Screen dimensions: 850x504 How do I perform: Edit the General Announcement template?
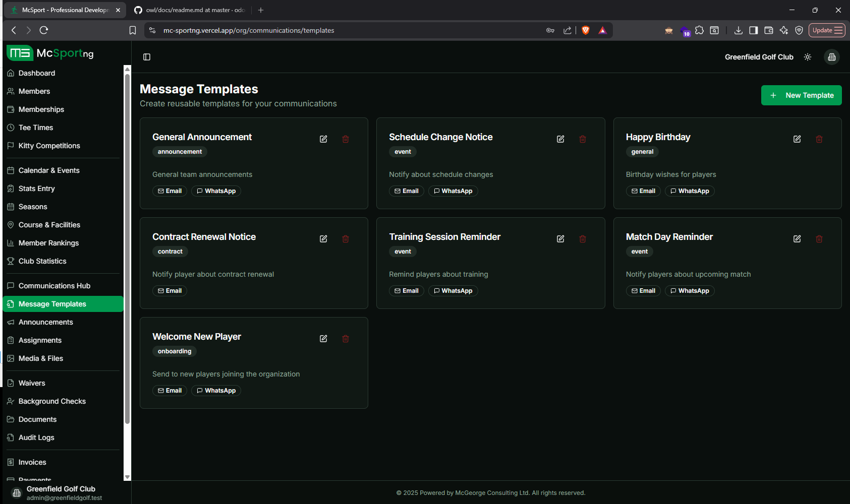[x=323, y=139]
